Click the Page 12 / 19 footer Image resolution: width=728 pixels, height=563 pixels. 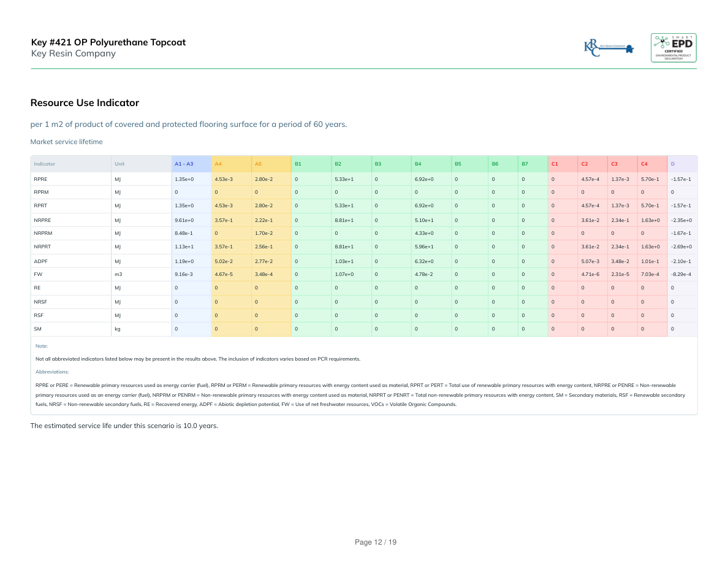point(376,542)
